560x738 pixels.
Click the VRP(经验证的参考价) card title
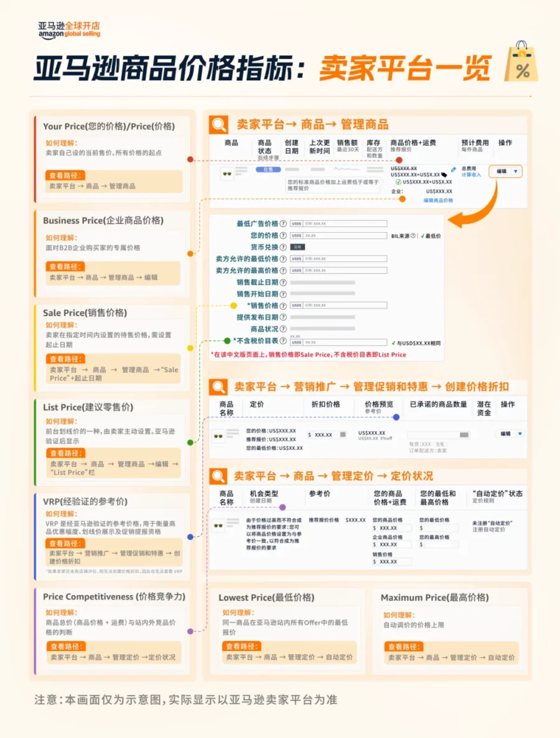85,502
